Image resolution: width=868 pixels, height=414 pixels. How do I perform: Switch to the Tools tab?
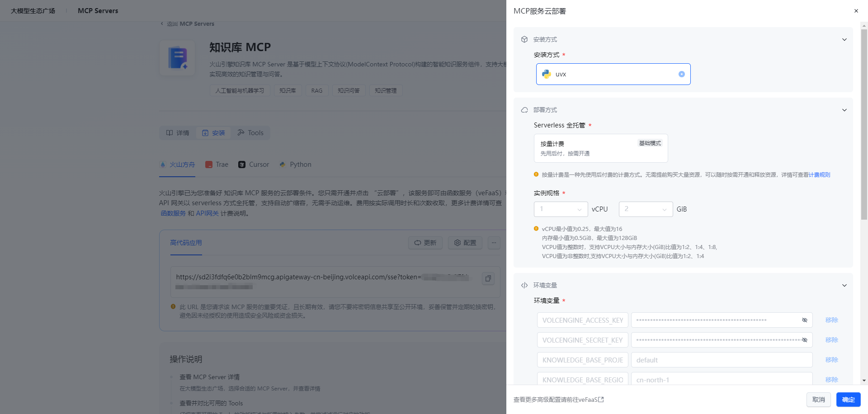click(x=250, y=133)
